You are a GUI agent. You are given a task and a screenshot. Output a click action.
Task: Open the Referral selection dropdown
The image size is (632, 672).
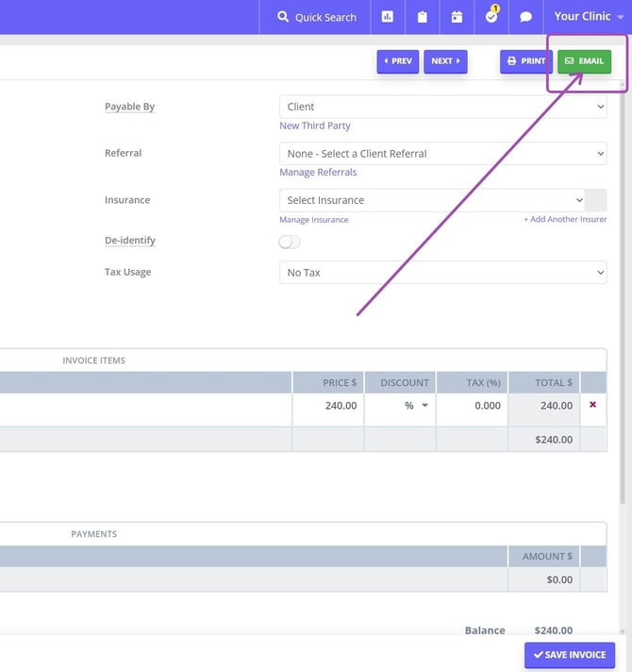pyautogui.click(x=442, y=153)
